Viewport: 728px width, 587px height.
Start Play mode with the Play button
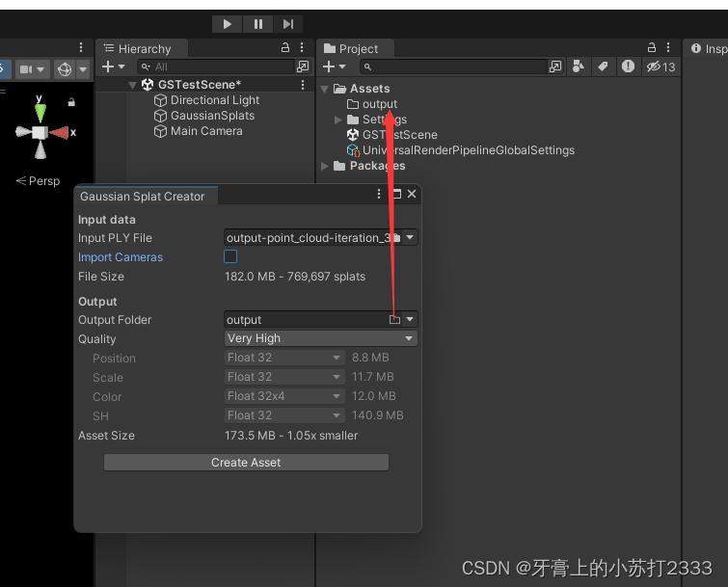pos(227,24)
